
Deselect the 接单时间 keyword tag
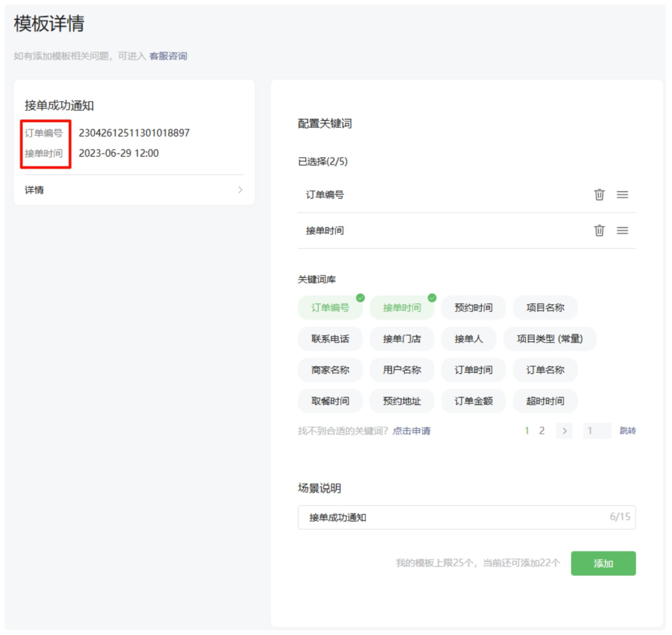tap(402, 307)
